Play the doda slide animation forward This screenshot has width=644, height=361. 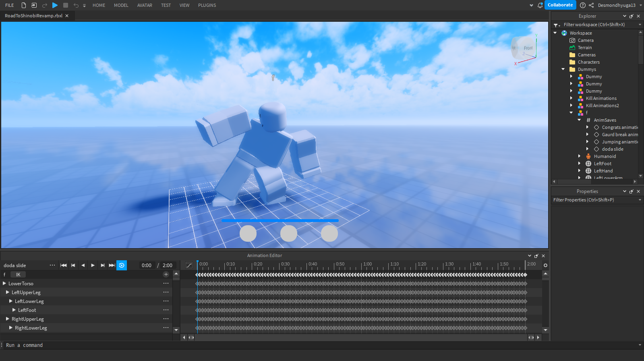(x=93, y=265)
